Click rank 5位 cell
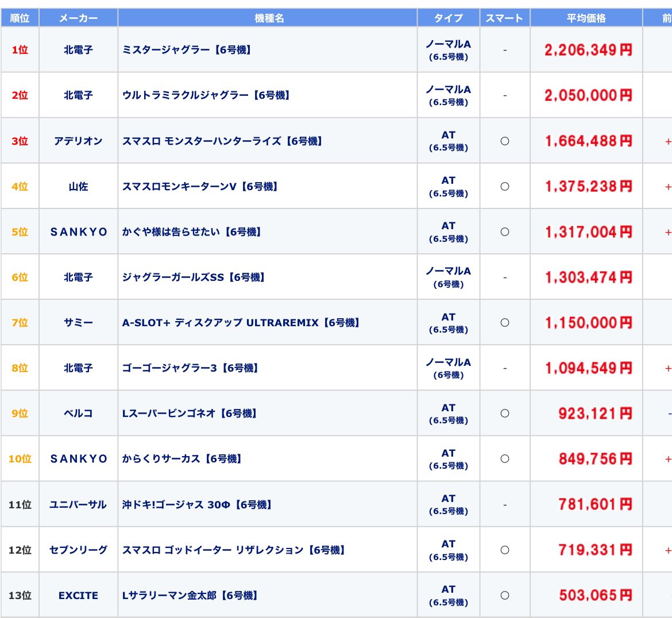This screenshot has height=618, width=672. 20,232
